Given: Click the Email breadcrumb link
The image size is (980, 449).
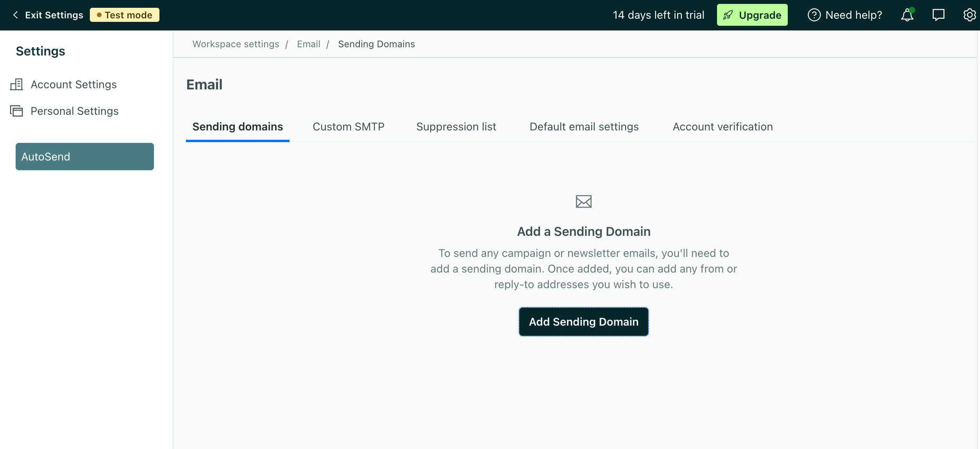Looking at the screenshot, I should 308,44.
